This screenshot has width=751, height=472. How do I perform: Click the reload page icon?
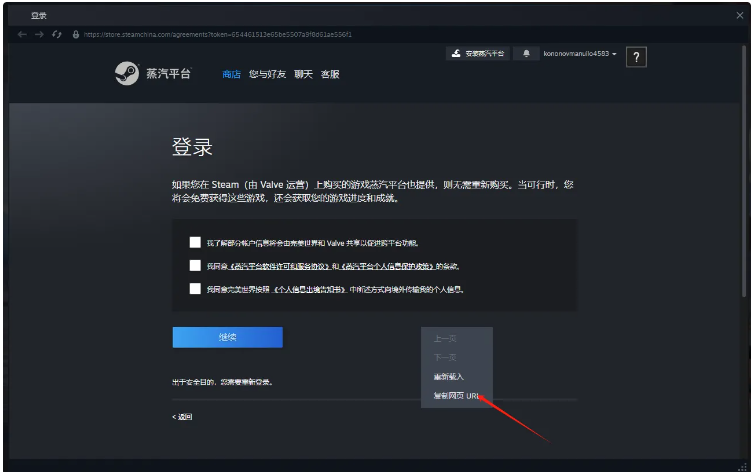tap(57, 35)
